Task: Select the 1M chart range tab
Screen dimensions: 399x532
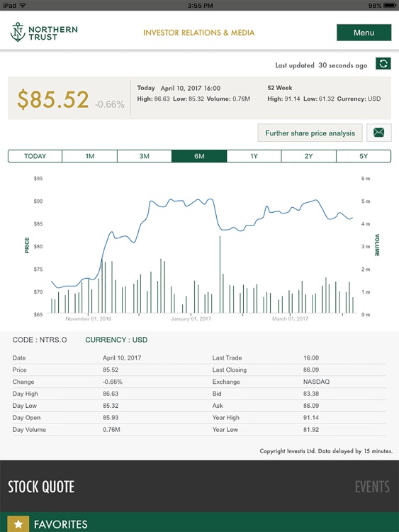Action: tap(89, 156)
